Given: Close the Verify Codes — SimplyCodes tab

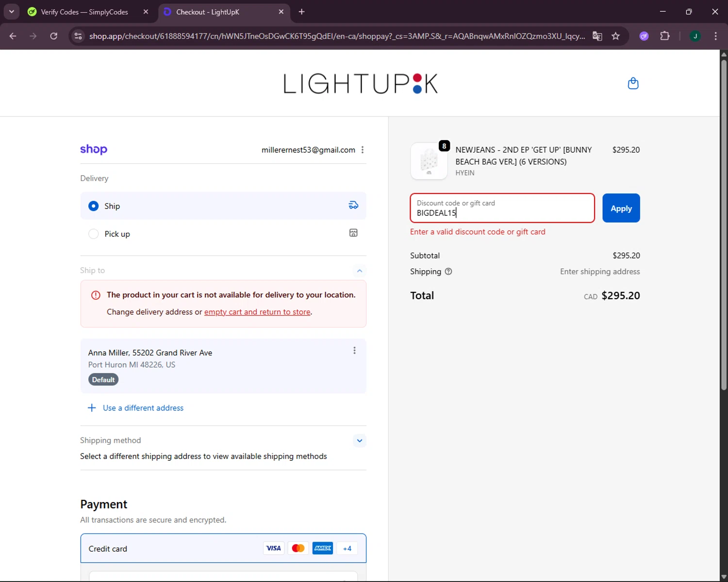Looking at the screenshot, I should pos(146,12).
